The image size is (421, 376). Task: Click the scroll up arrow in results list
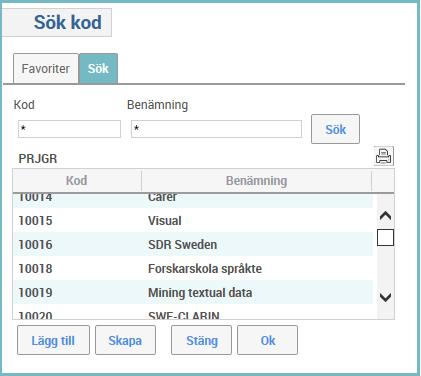[x=385, y=216]
